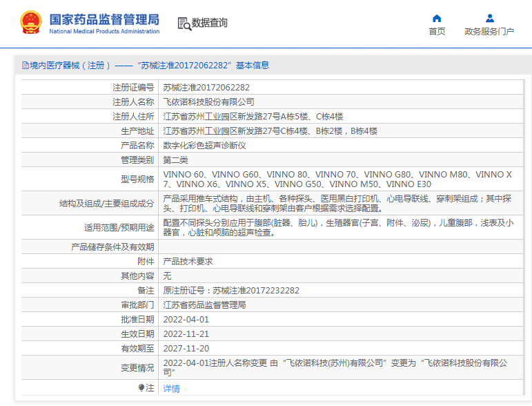This screenshot has width=532, height=406.
Task: Select approval date 2022-04-01
Action: coord(186,320)
